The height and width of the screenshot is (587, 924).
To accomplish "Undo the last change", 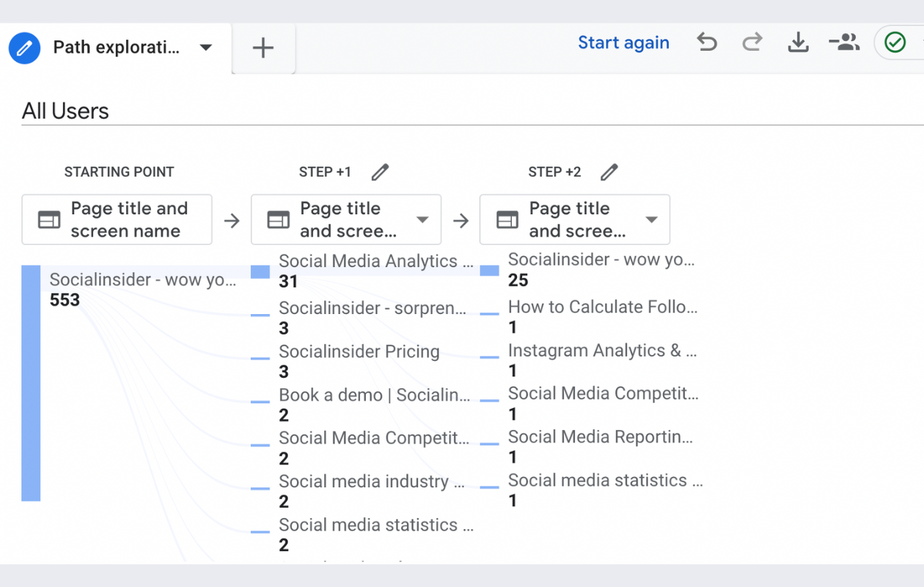I will (706, 43).
